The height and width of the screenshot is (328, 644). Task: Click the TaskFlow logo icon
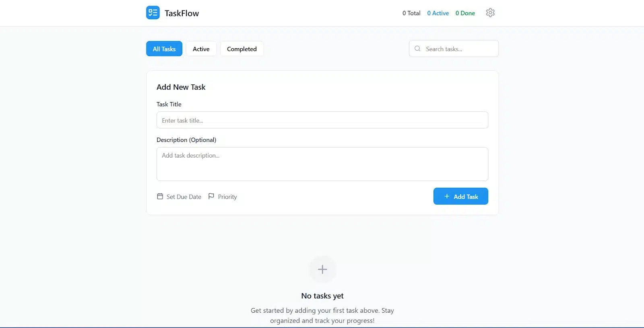tap(153, 13)
